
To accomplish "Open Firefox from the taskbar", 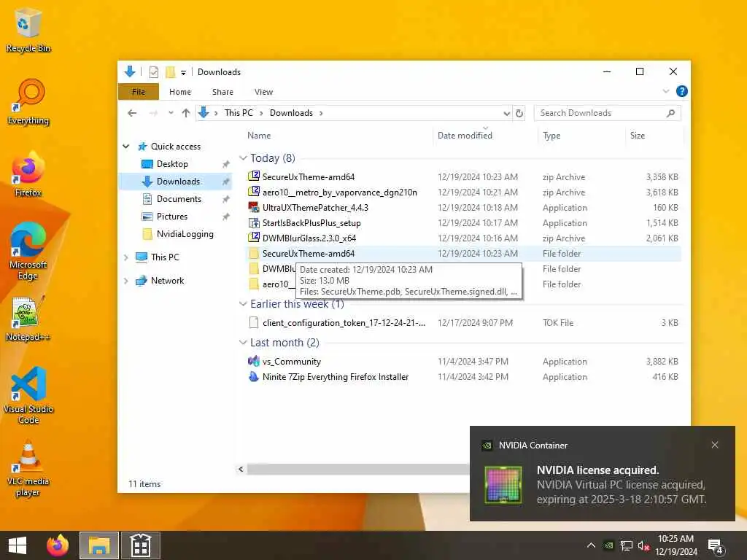I will [58, 545].
